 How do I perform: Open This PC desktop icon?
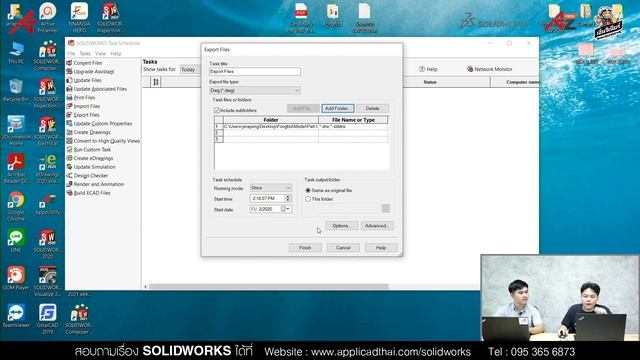[16, 53]
